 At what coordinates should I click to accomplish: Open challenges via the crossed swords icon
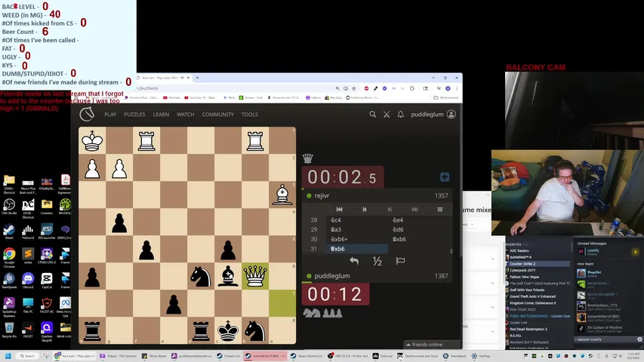coord(387,115)
